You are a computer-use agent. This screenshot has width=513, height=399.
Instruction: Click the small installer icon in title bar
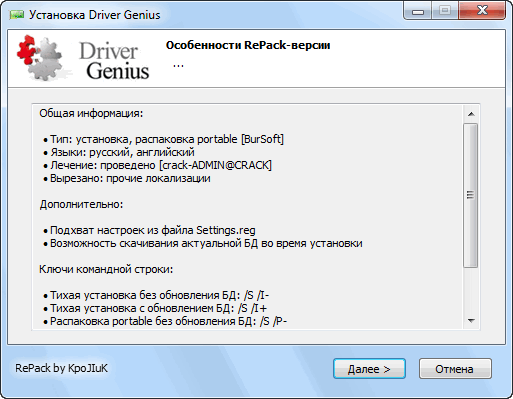coord(17,15)
